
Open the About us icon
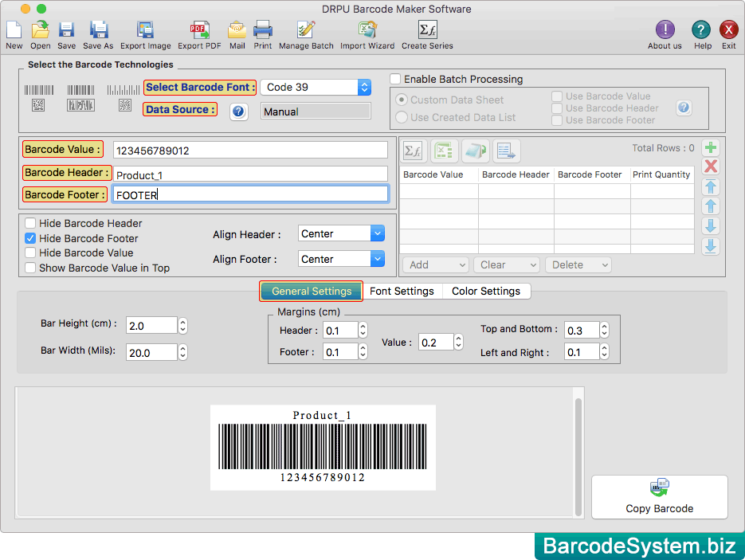[665, 30]
